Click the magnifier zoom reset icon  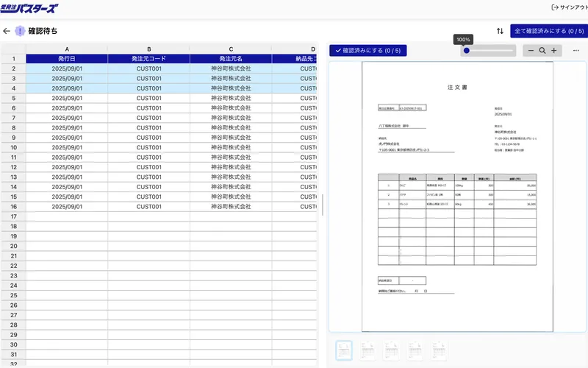point(542,50)
